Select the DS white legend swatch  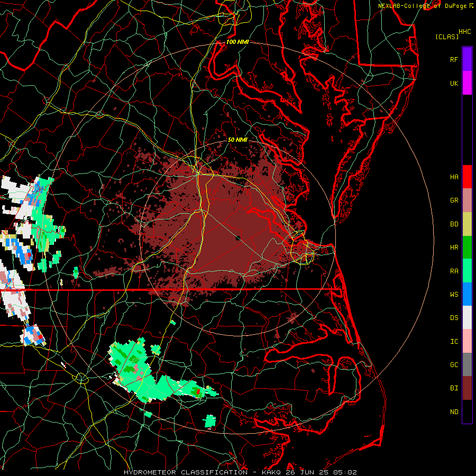(467, 317)
